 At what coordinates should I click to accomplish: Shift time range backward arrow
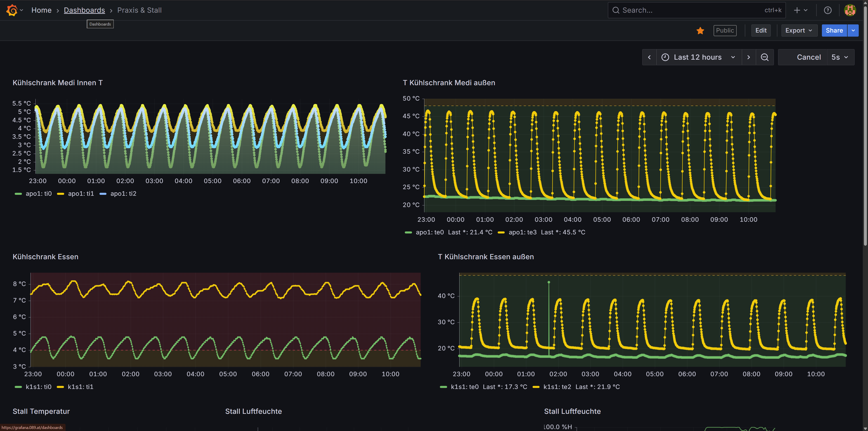(x=649, y=57)
